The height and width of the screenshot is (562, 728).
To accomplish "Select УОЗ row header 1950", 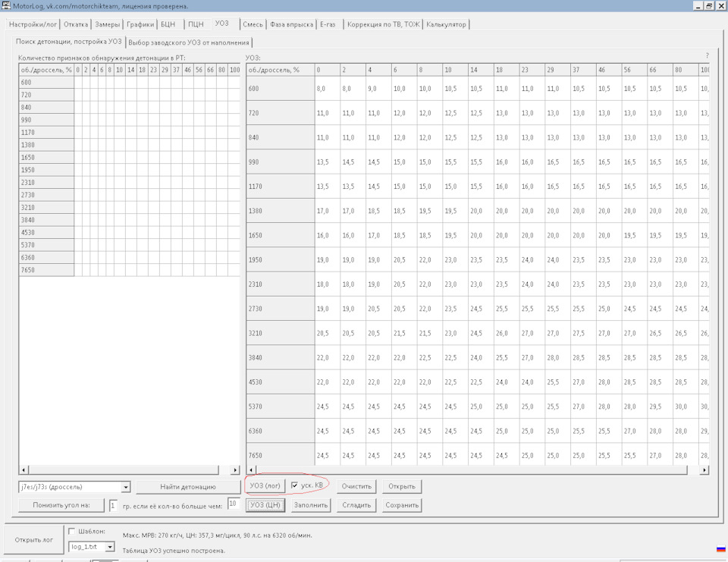I will tap(281, 259).
